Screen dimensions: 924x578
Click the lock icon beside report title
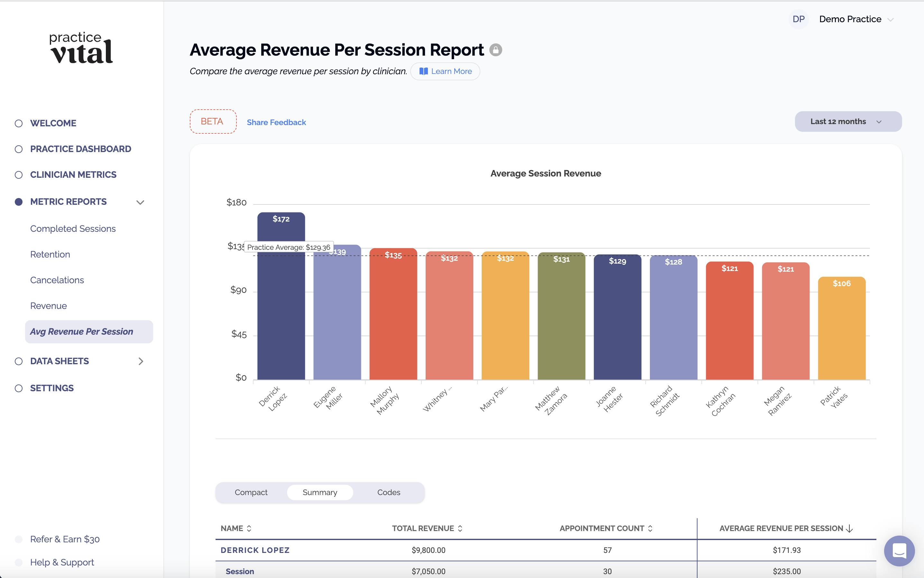(x=495, y=50)
